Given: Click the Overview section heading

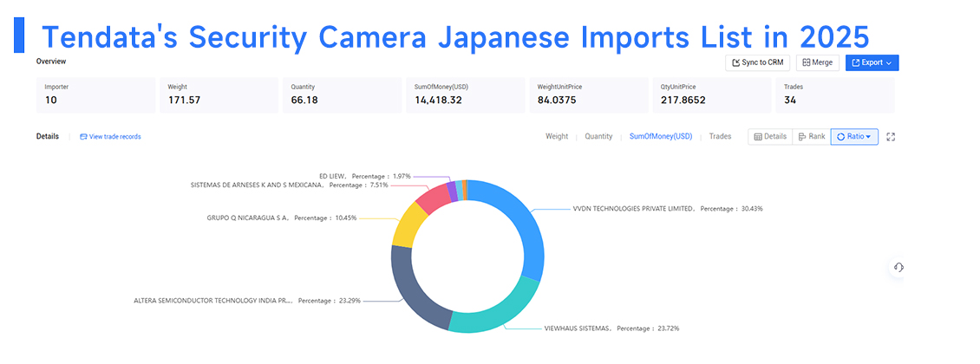Looking at the screenshot, I should [50, 62].
